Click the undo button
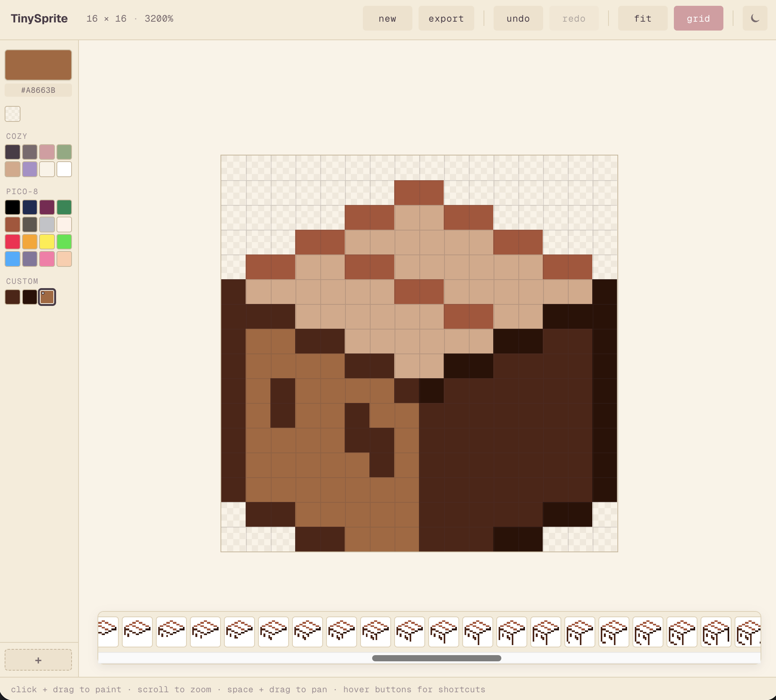Image resolution: width=776 pixels, height=700 pixels. pyautogui.click(x=518, y=18)
